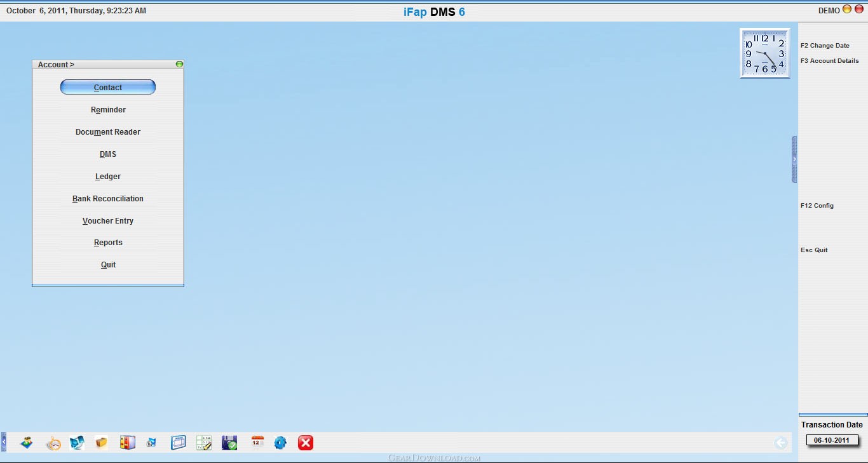The height and width of the screenshot is (463, 868).
Task: Open Document Reader from Account menu
Action: click(x=108, y=132)
